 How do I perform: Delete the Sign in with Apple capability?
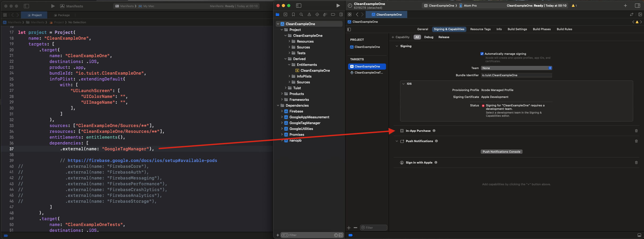pos(636,163)
